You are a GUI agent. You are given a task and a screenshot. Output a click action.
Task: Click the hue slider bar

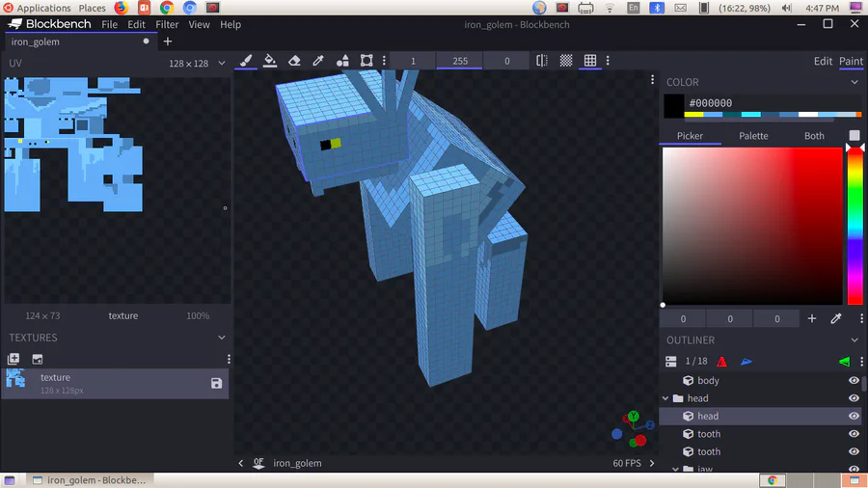(x=855, y=226)
